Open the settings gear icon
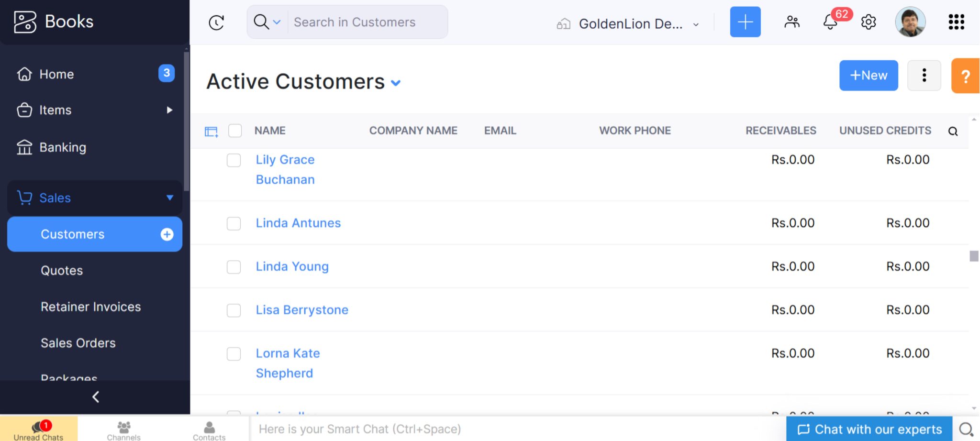 [x=868, y=22]
